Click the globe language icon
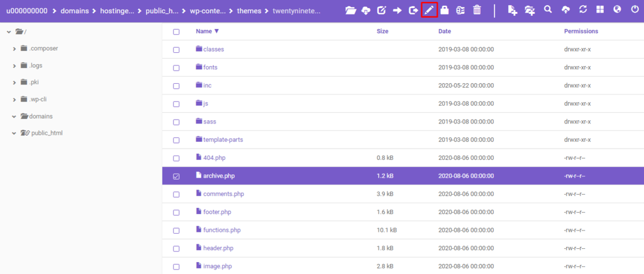Viewport: 644px width, 274px height. coord(617,9)
